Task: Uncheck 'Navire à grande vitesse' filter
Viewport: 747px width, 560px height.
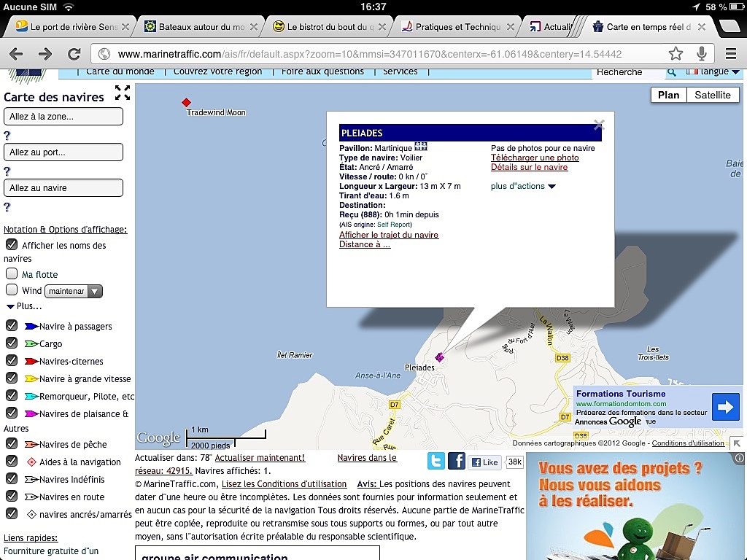Action: coord(12,378)
